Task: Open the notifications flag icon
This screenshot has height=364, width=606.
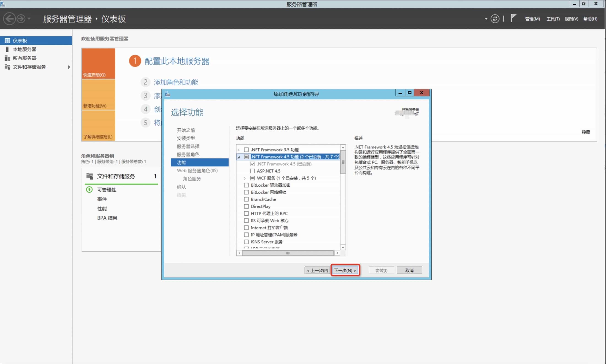Action: click(513, 18)
